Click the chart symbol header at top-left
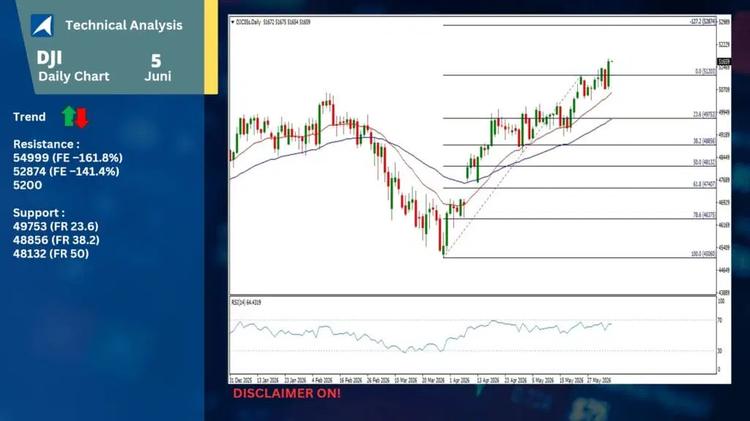 click(271, 22)
